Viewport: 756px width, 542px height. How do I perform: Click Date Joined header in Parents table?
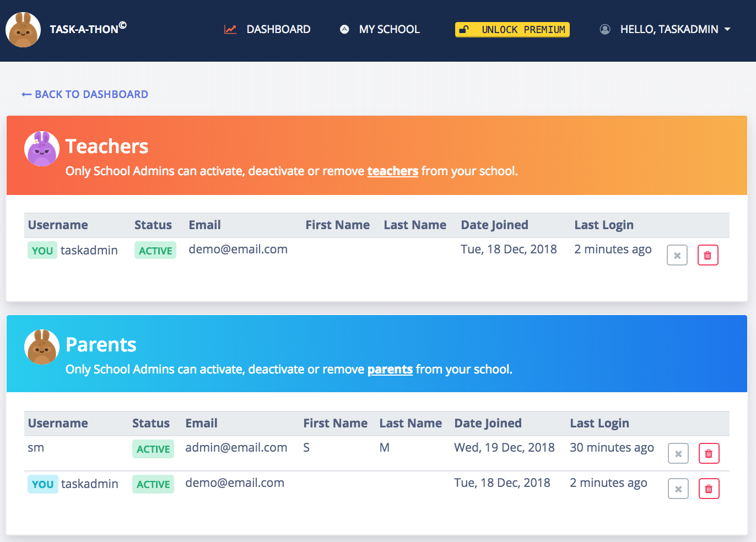[488, 423]
